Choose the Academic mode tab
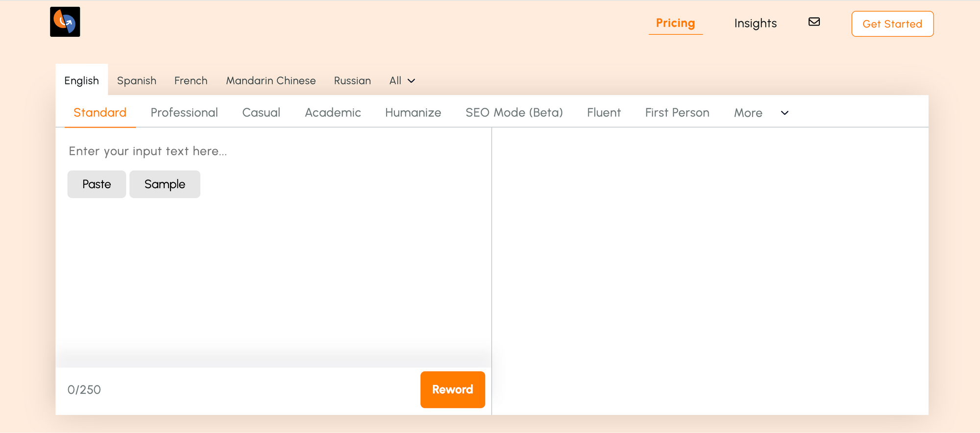Image resolution: width=980 pixels, height=433 pixels. (x=333, y=113)
